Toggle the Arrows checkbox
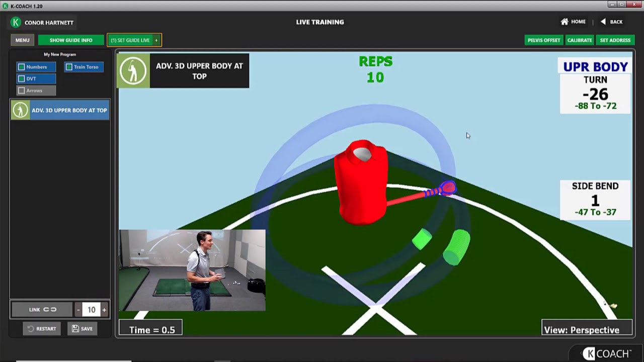The image size is (644, 362). tap(22, 90)
